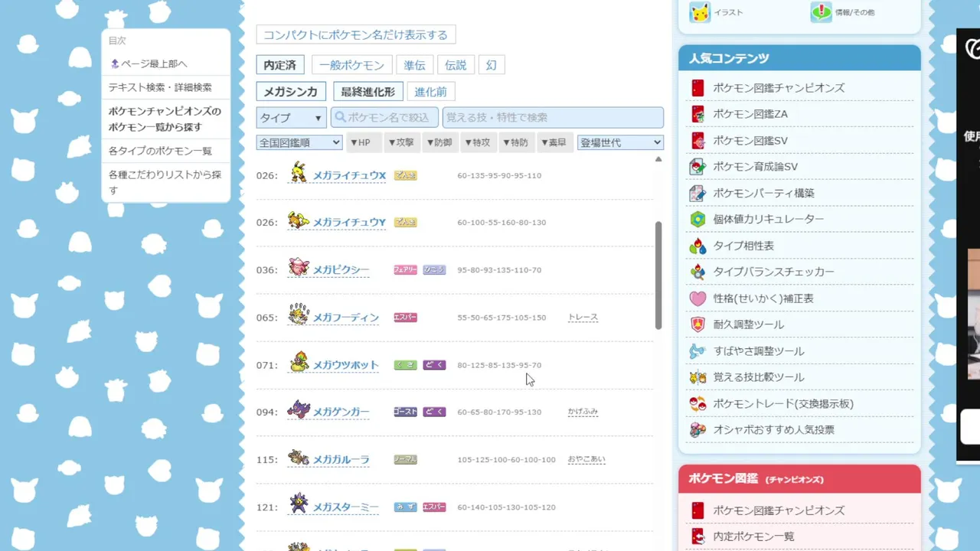Sort by ▼素早

(554, 142)
